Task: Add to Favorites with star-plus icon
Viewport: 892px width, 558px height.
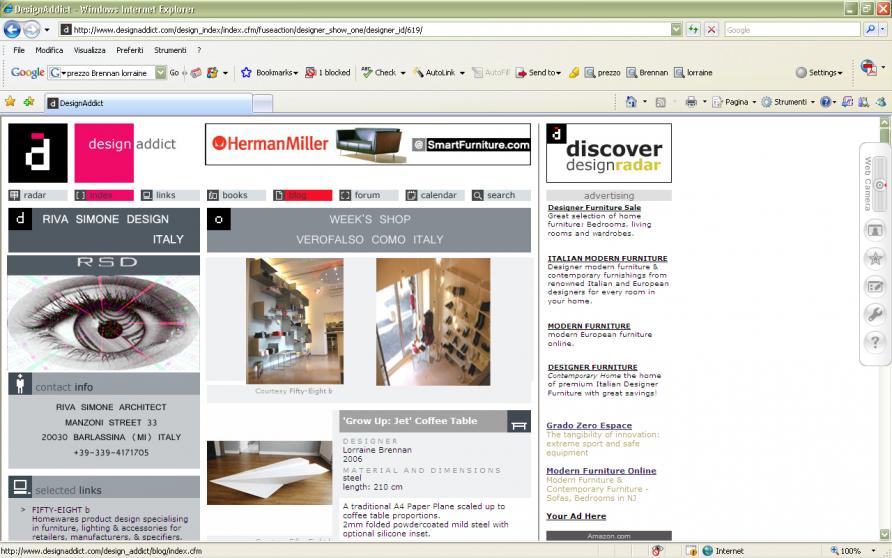Action: pos(28,102)
